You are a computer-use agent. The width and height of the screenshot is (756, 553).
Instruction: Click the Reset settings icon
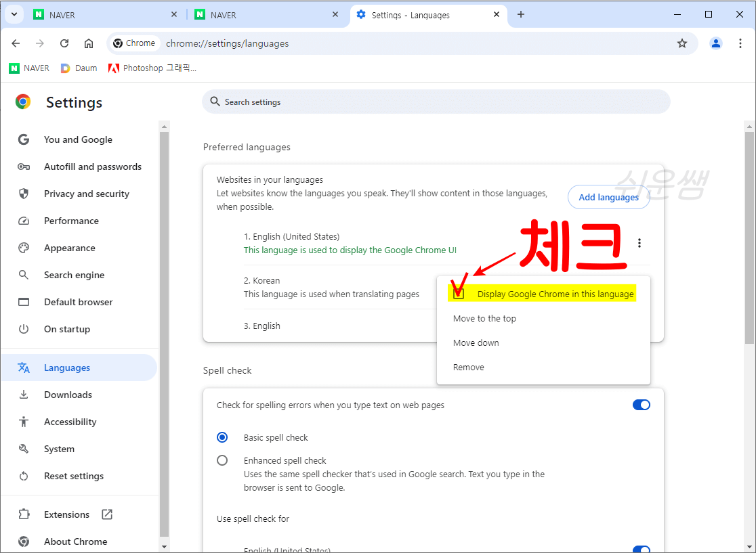24,476
